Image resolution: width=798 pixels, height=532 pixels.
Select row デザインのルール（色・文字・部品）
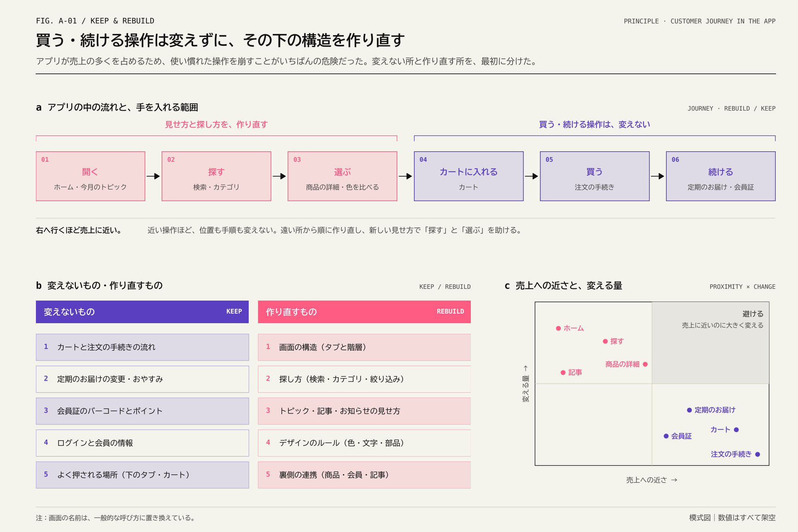tap(364, 443)
